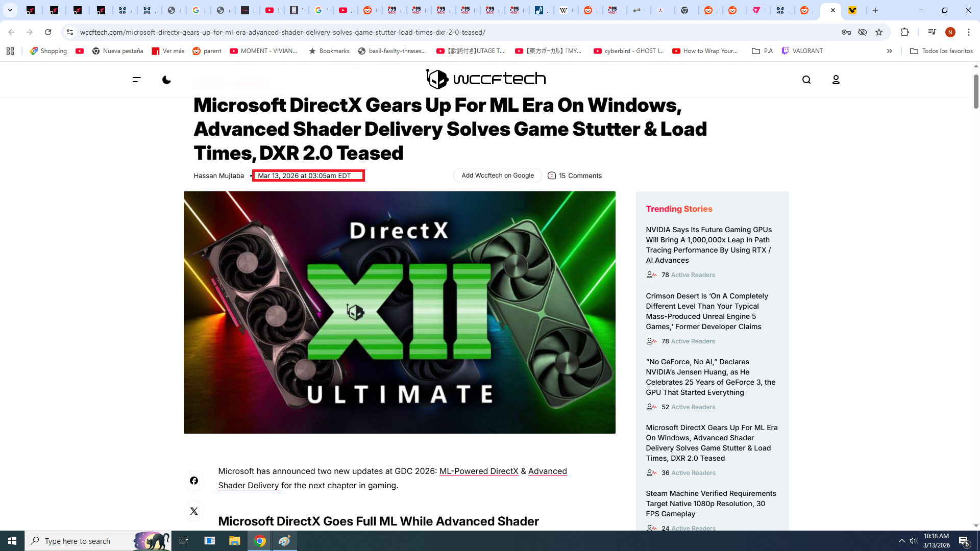This screenshot has width=980, height=551.
Task: Open the new tab button
Action: tap(875, 10)
